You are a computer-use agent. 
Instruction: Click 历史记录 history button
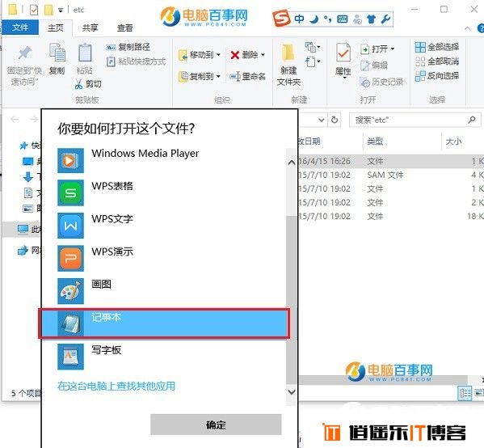(382, 82)
